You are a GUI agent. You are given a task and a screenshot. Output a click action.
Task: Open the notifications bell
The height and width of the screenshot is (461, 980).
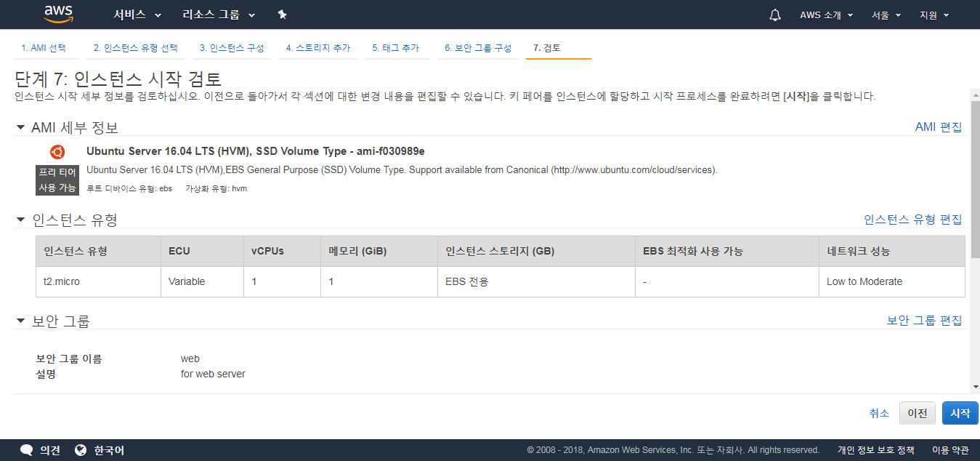(x=775, y=15)
